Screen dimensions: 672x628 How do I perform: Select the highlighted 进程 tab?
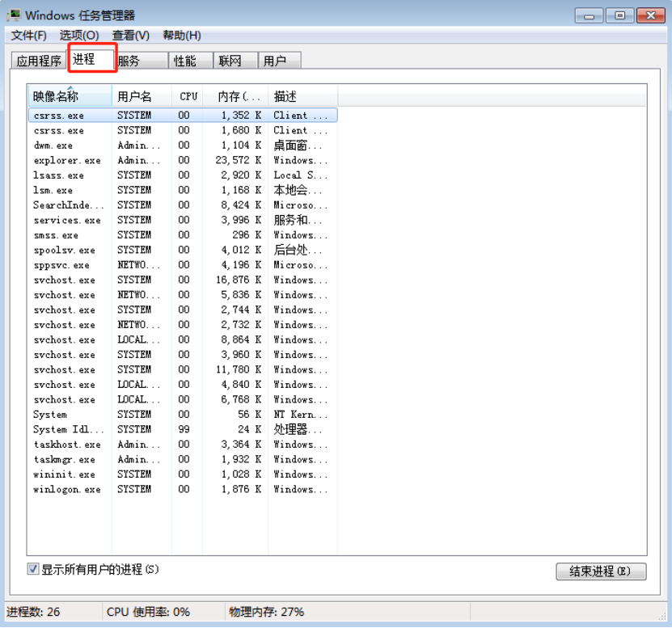[91, 60]
